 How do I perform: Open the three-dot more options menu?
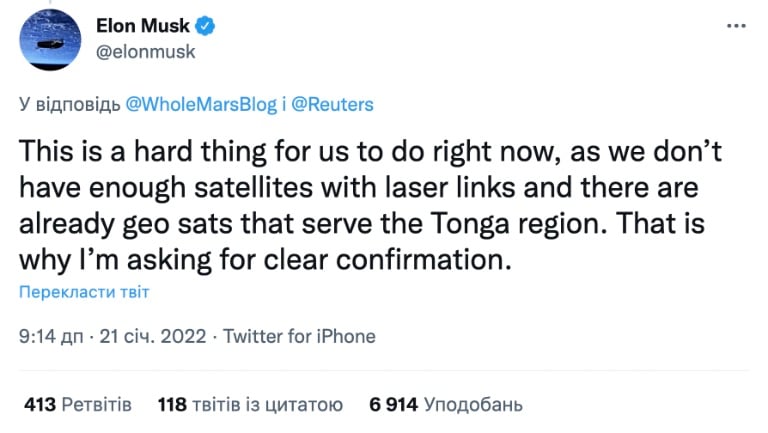pyautogui.click(x=736, y=26)
